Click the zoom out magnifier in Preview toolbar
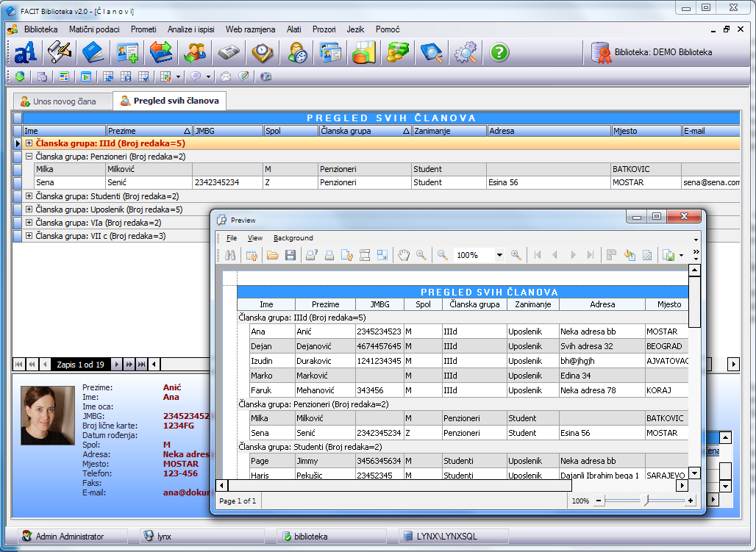The width and height of the screenshot is (756, 552). tap(443, 255)
